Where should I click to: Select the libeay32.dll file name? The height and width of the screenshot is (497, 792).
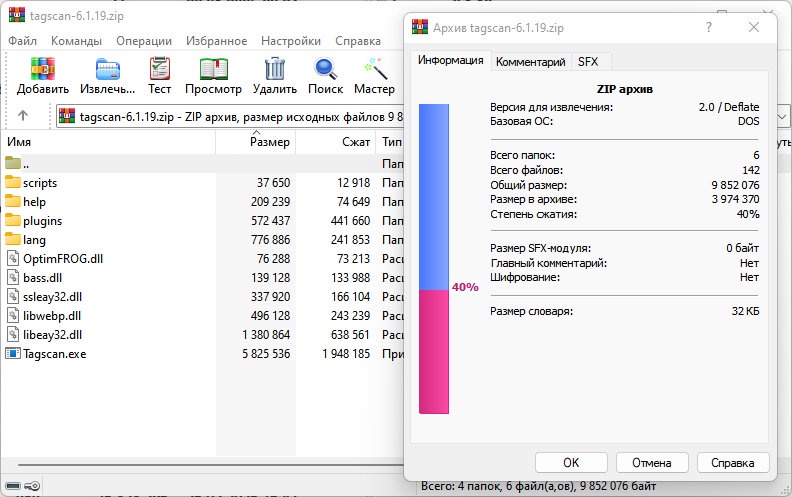point(53,334)
